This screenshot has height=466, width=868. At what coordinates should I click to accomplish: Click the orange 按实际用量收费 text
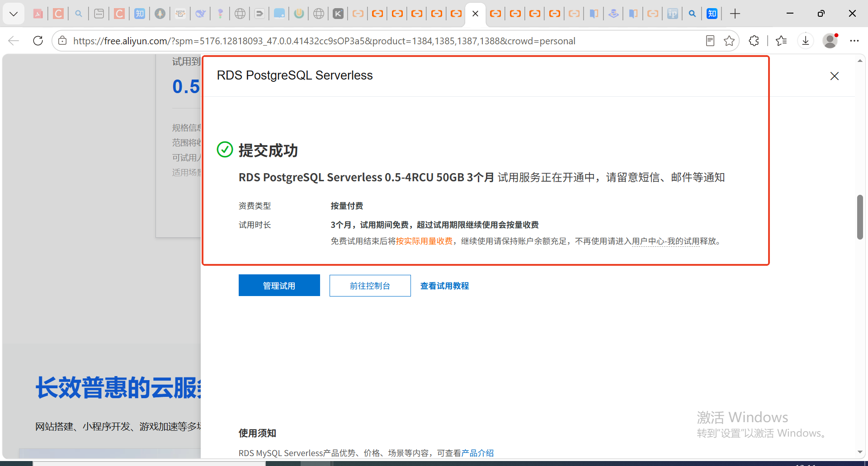click(424, 241)
